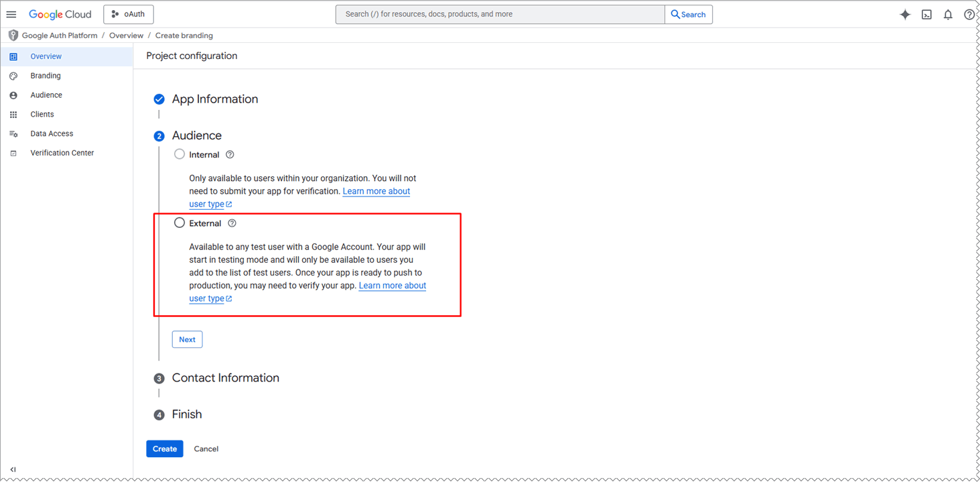Open the notifications bell

(948, 14)
